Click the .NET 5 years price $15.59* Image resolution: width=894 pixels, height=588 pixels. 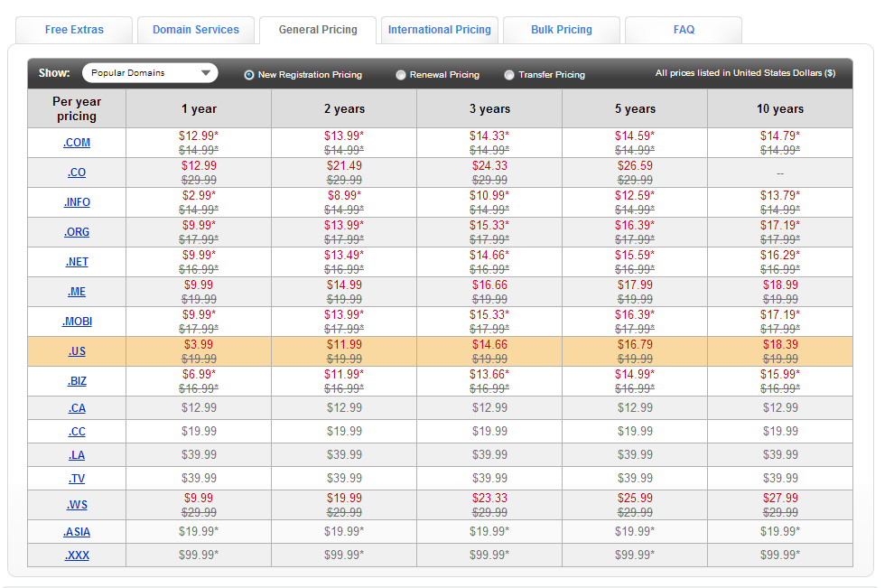[x=635, y=255]
